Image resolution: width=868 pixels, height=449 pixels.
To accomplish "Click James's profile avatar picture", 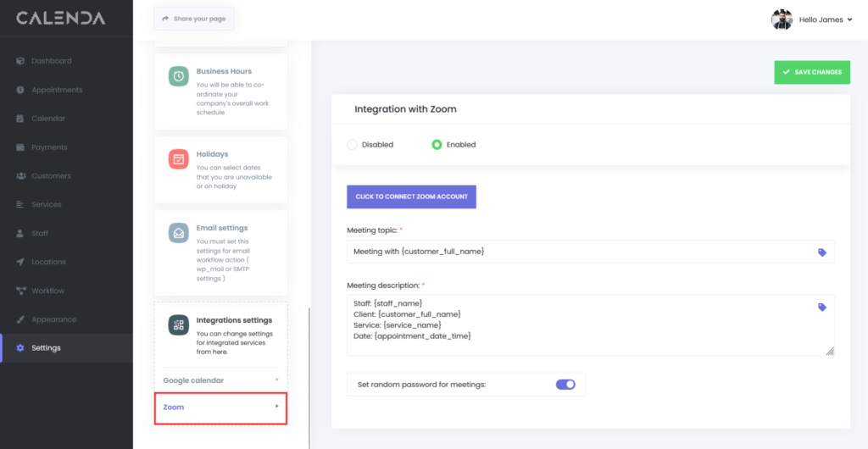I will click(x=782, y=19).
